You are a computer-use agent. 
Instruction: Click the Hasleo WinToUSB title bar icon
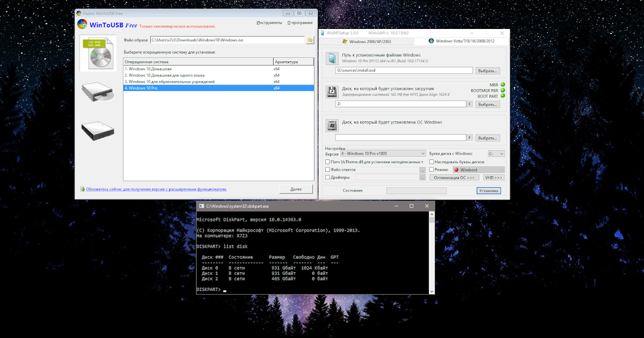pos(79,12)
